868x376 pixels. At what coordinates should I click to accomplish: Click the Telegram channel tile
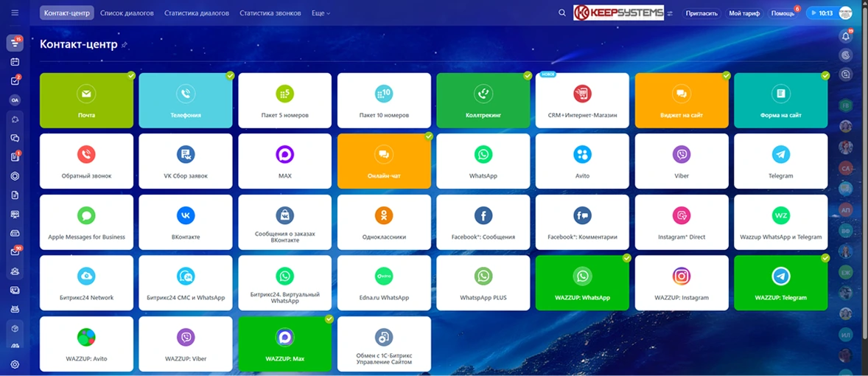[780, 161]
